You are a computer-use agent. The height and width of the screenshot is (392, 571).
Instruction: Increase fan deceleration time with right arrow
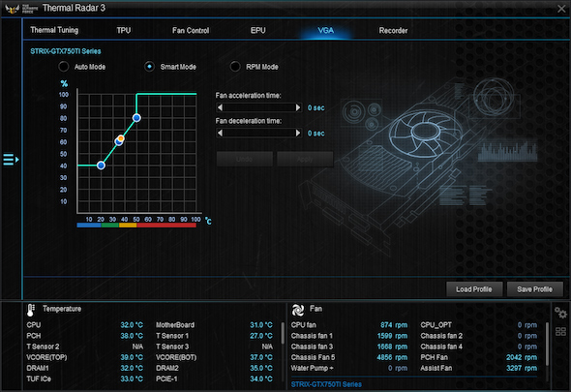click(x=298, y=133)
